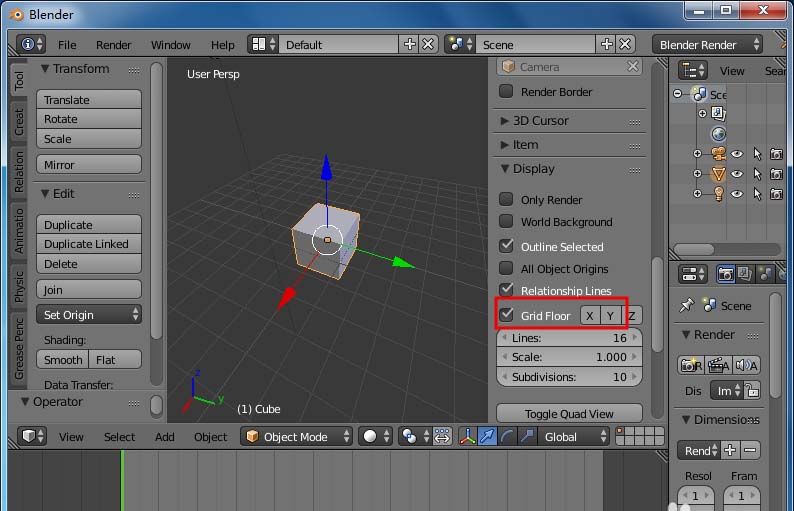Click the Lamp object icon in outliner
Viewport: 794px width, 511px height.
[717, 194]
